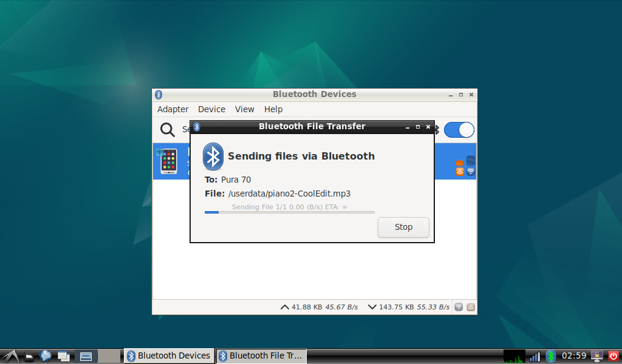The image size is (622, 364).
Task: Click the green Bluetooth tray icon
Action: tap(550, 356)
